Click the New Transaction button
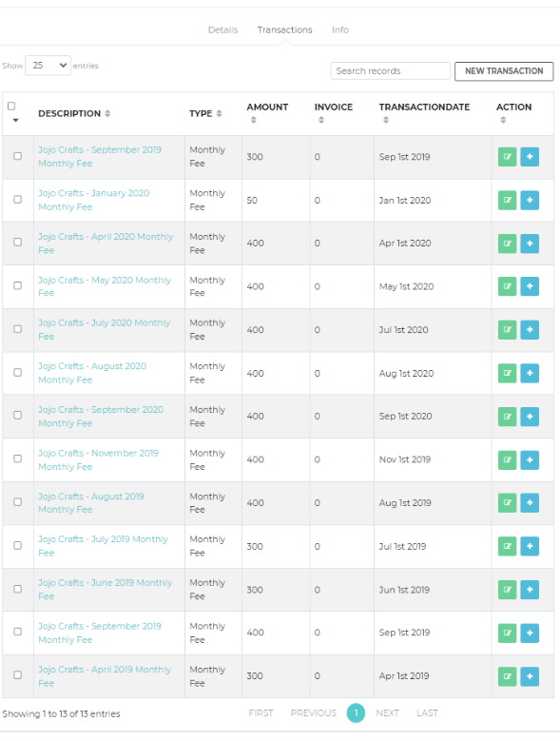The width and height of the screenshot is (560, 741). (504, 71)
